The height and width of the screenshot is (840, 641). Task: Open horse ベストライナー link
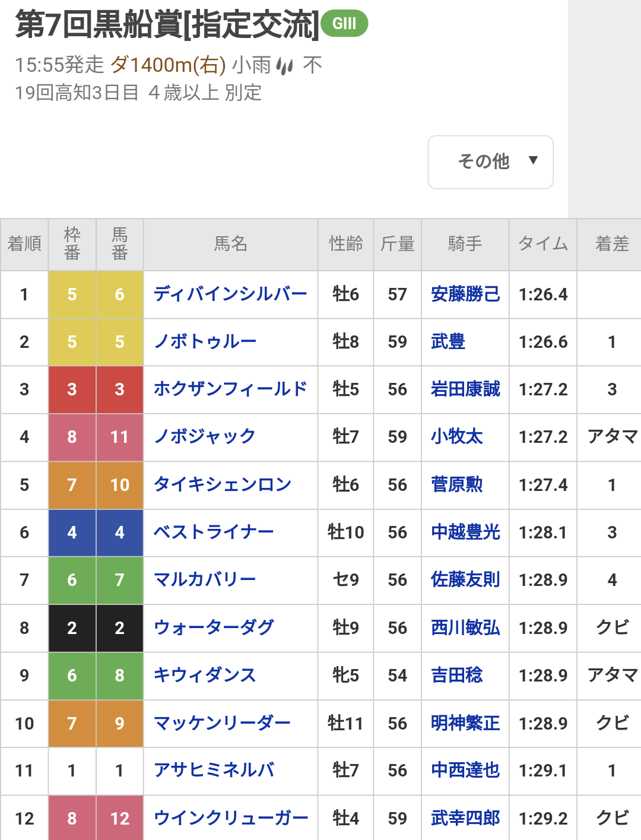pos(214,532)
